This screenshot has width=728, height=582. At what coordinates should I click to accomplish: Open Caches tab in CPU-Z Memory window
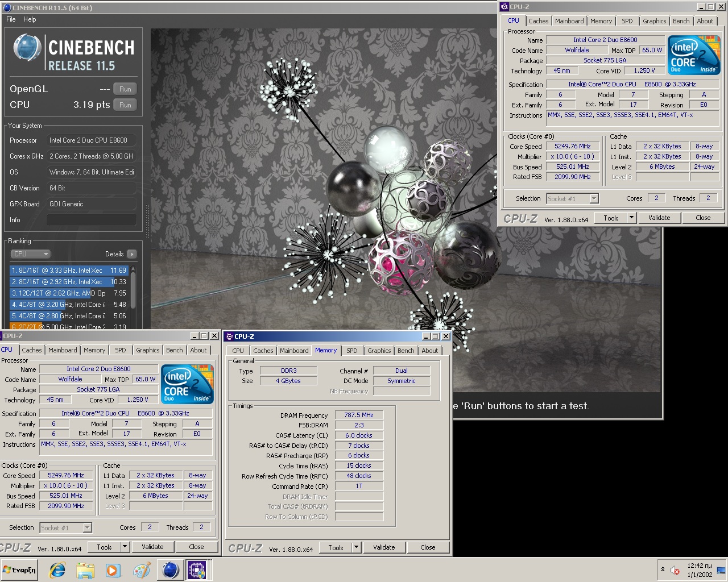click(x=263, y=351)
